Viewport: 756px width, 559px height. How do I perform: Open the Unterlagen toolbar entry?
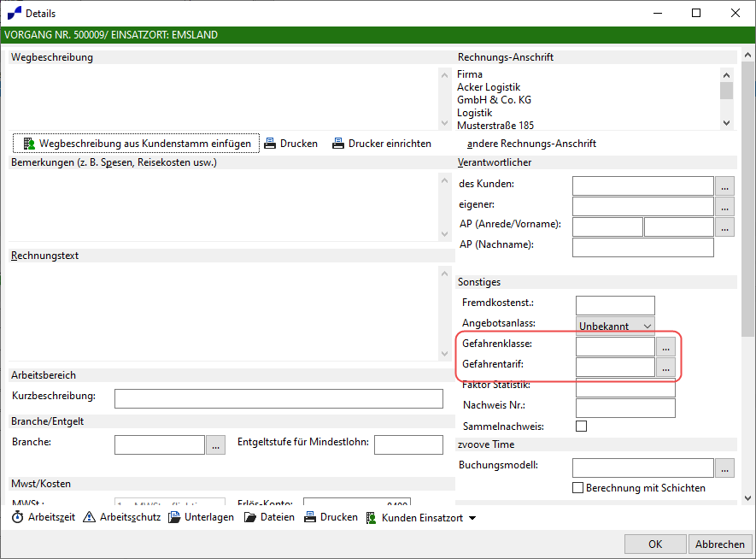point(201,517)
